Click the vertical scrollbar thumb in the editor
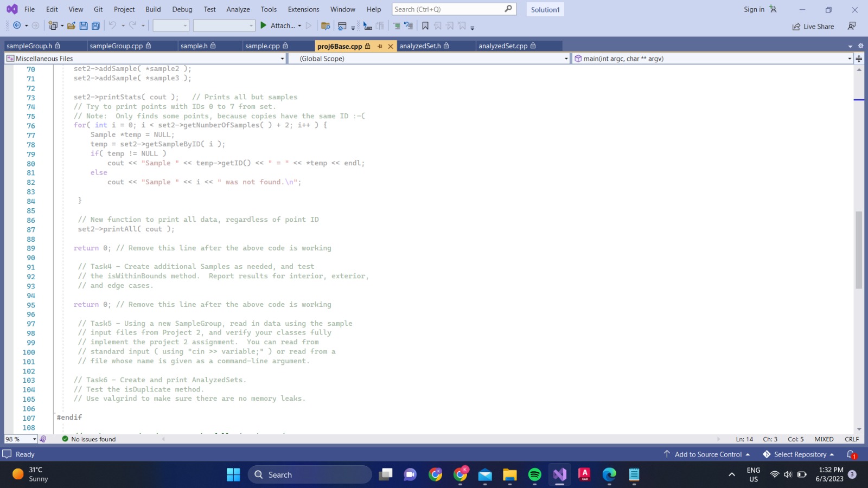The height and width of the screenshot is (488, 868). pos(859,249)
